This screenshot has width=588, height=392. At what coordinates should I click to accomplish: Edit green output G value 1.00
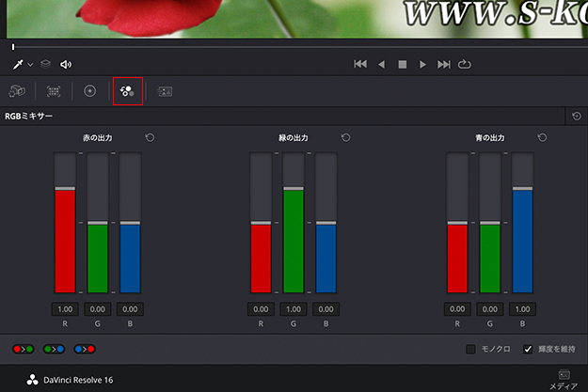294,309
